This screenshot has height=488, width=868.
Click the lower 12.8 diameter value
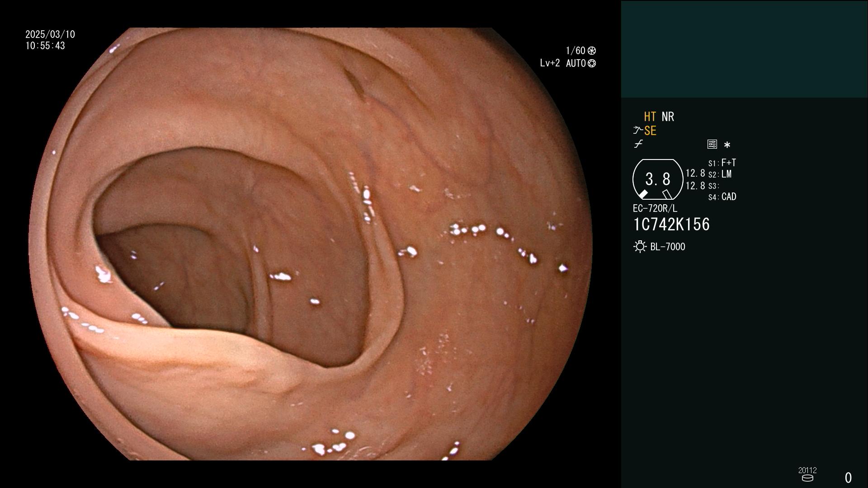click(695, 186)
